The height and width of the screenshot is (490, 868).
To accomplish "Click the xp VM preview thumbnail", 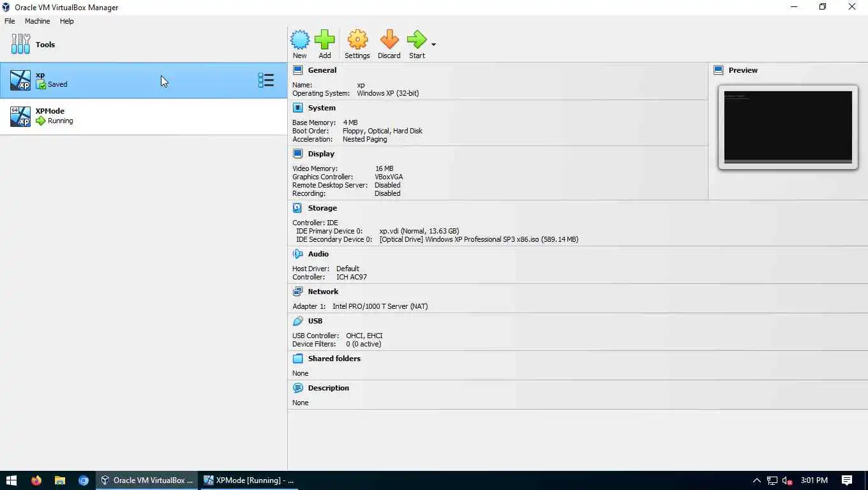I will point(788,127).
